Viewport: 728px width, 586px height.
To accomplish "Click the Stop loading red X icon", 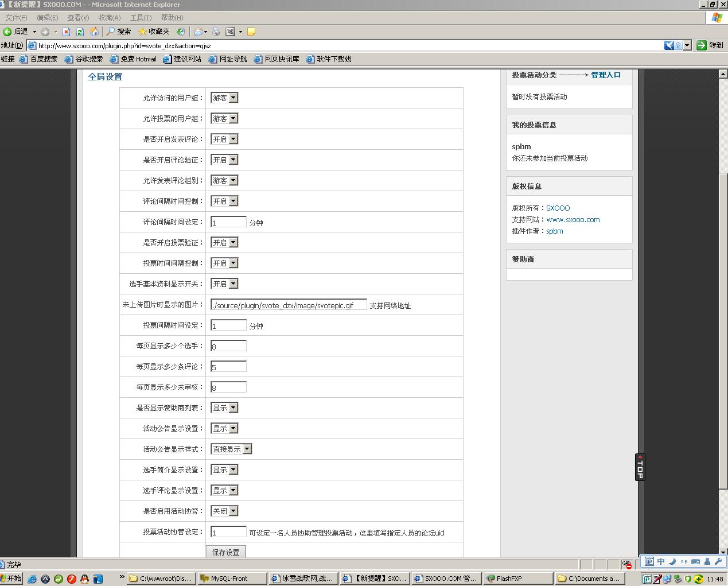I will (65, 32).
